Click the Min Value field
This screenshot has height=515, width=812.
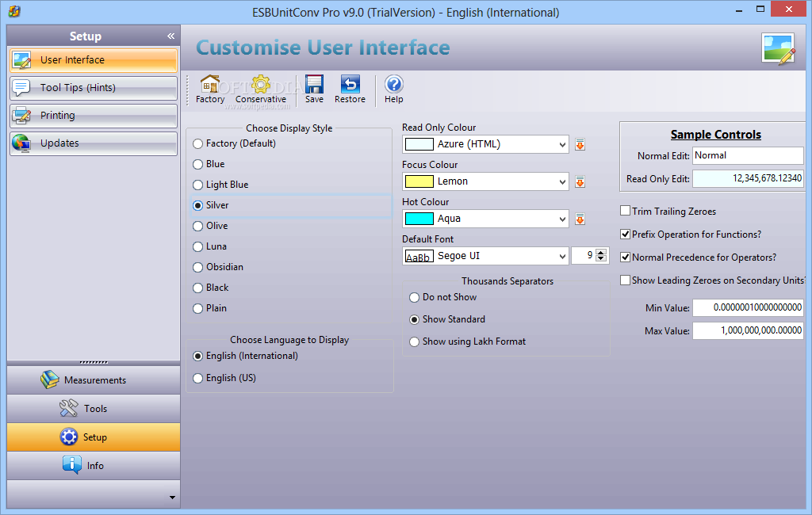[748, 307]
